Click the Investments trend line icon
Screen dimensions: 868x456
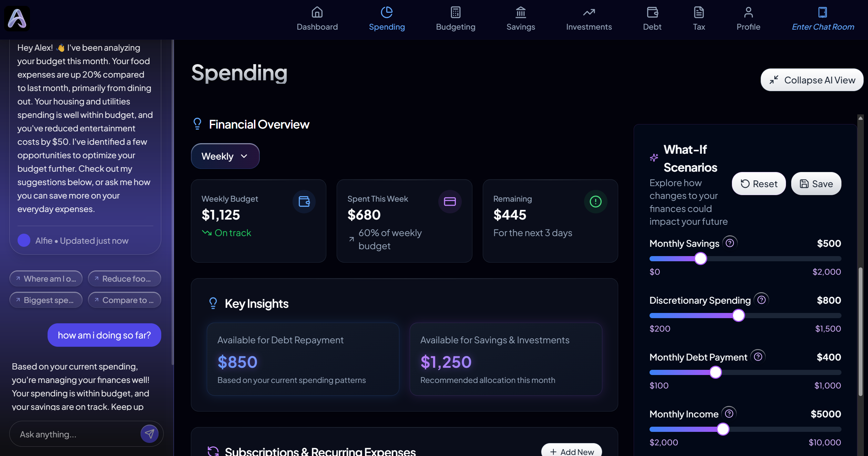pyautogui.click(x=589, y=12)
